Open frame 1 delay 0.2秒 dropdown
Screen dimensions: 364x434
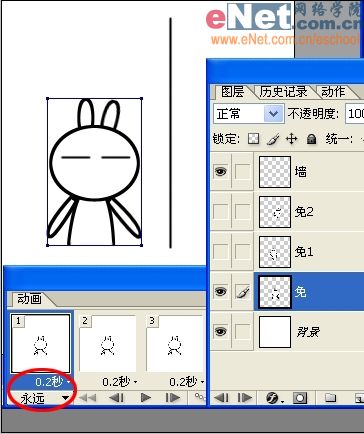pos(53,382)
